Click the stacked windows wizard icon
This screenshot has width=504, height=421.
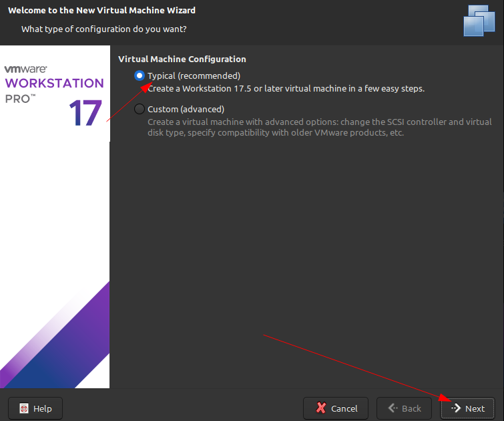click(x=479, y=21)
